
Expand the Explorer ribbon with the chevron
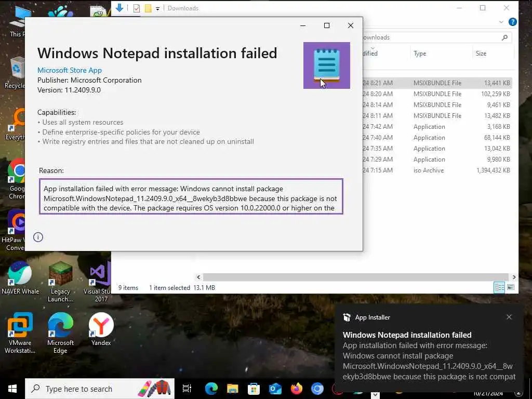501,22
